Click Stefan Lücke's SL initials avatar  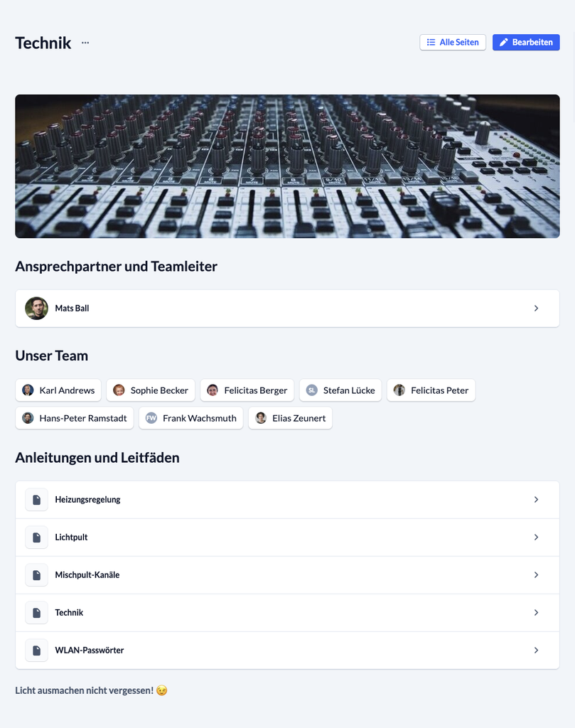click(x=312, y=390)
